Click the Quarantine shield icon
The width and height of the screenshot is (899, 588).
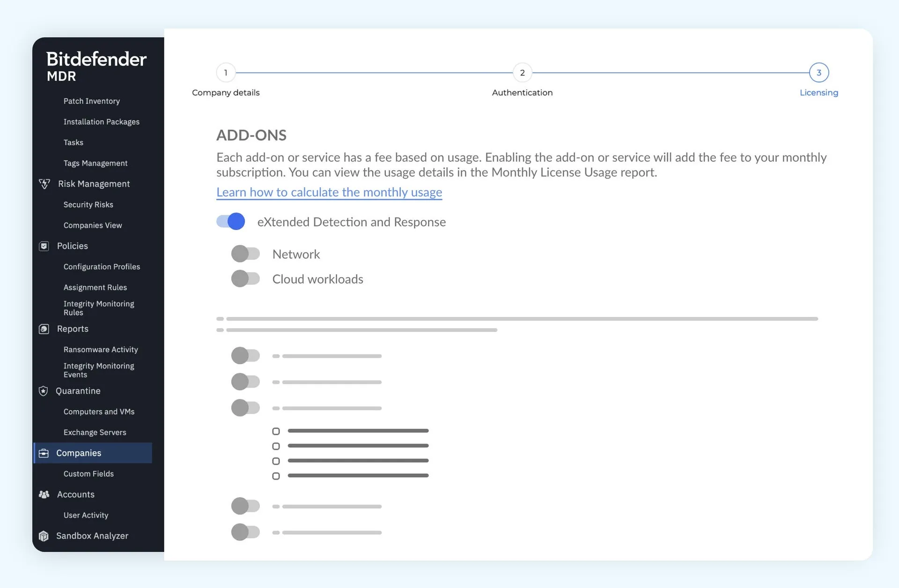pos(44,391)
